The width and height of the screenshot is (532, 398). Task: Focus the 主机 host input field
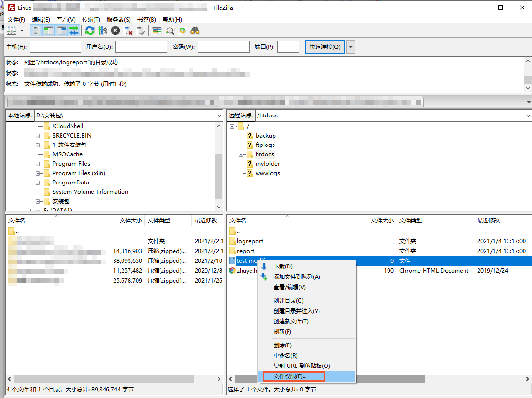[x=55, y=47]
